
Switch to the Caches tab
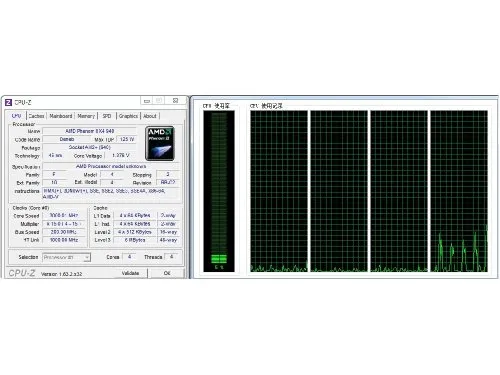pyautogui.click(x=36, y=116)
